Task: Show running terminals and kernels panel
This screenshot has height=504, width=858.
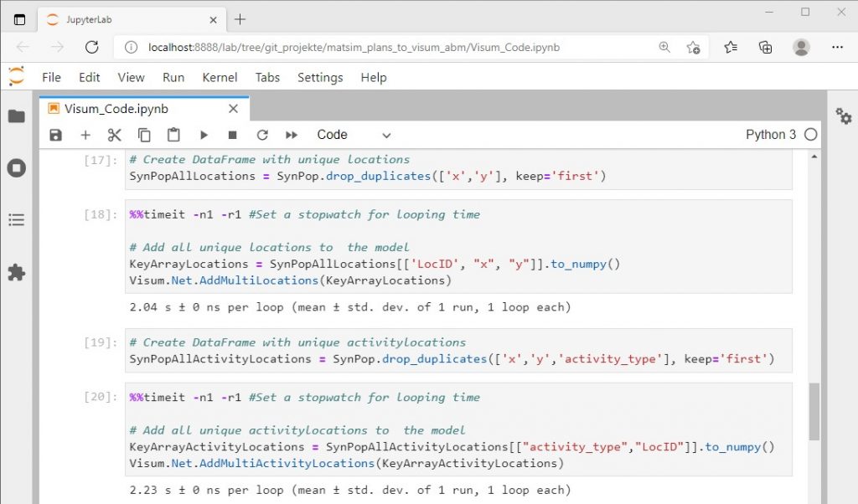Action: [x=17, y=168]
